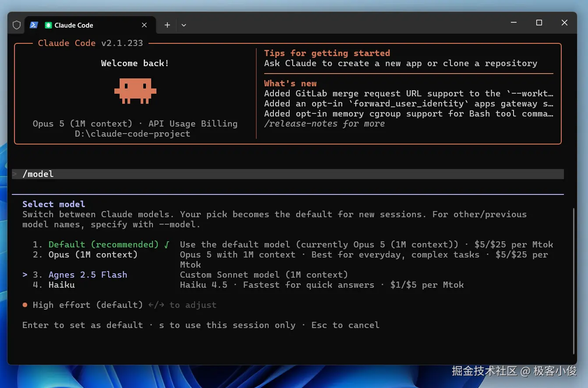
Task: Choose the Agnes 2.5 Flash model
Action: tap(80, 275)
